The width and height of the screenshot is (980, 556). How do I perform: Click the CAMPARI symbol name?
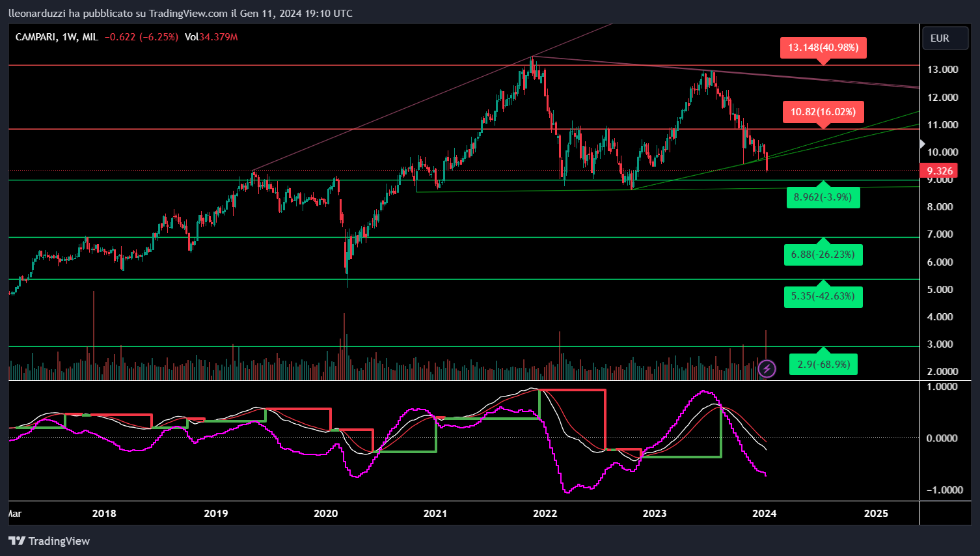pyautogui.click(x=36, y=37)
